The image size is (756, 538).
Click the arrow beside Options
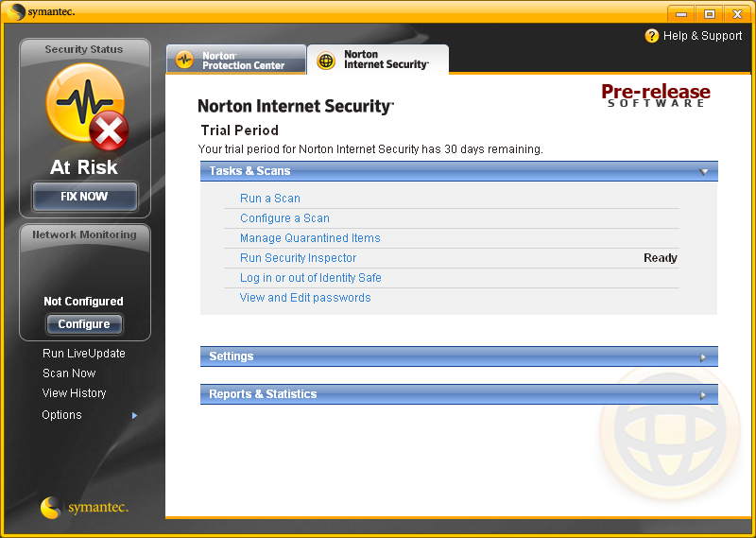(x=134, y=415)
